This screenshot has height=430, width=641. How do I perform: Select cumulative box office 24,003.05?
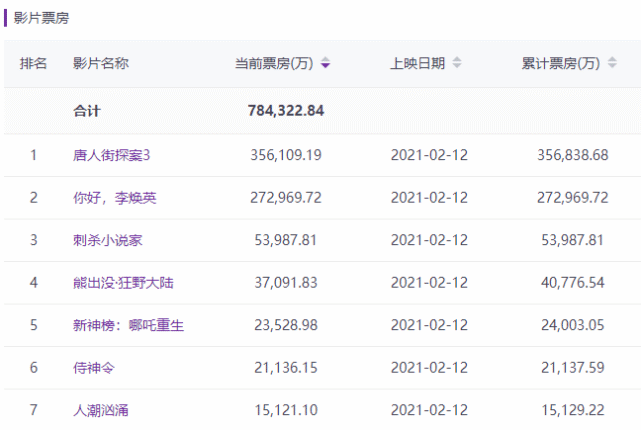point(573,325)
